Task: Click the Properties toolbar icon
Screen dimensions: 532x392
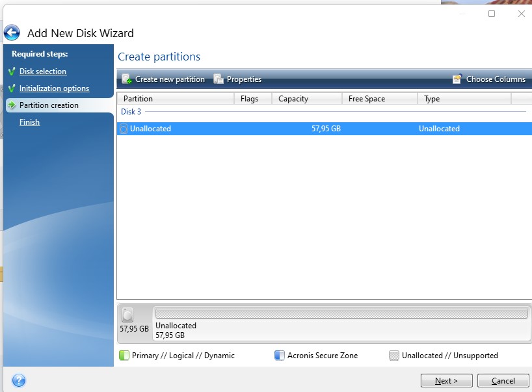Action: (218, 79)
